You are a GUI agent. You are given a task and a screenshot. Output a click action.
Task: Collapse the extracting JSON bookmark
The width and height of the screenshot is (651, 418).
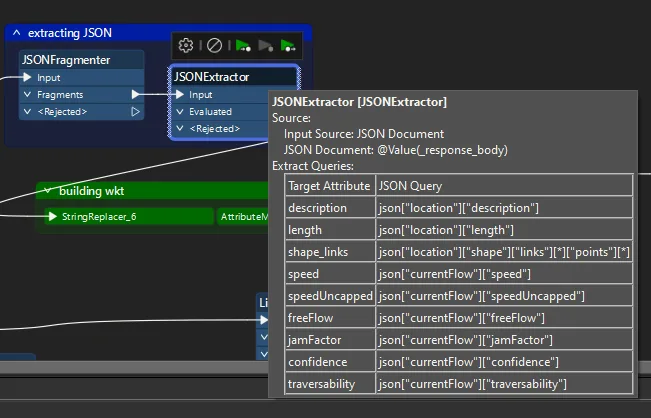[16, 33]
